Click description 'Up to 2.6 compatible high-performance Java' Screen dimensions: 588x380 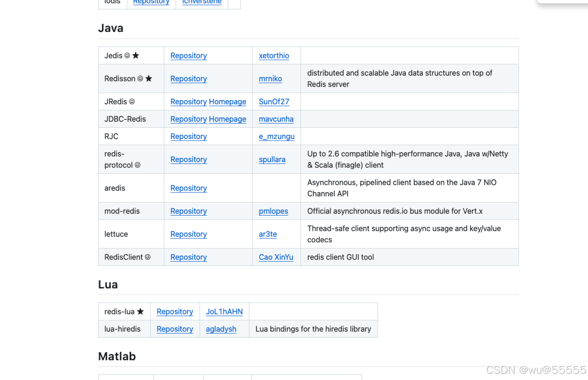pyautogui.click(x=408, y=159)
